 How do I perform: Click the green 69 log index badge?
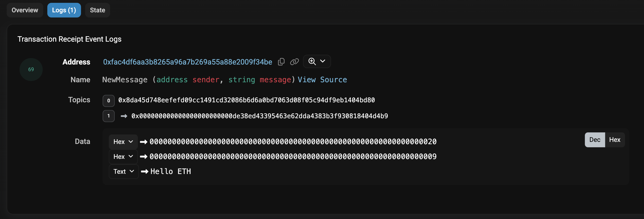(x=31, y=69)
